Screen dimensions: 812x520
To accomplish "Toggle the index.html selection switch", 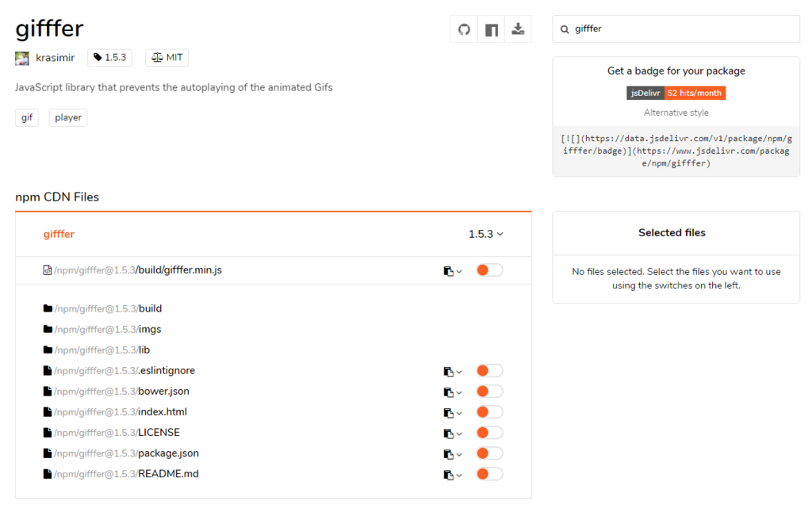I will 489,411.
